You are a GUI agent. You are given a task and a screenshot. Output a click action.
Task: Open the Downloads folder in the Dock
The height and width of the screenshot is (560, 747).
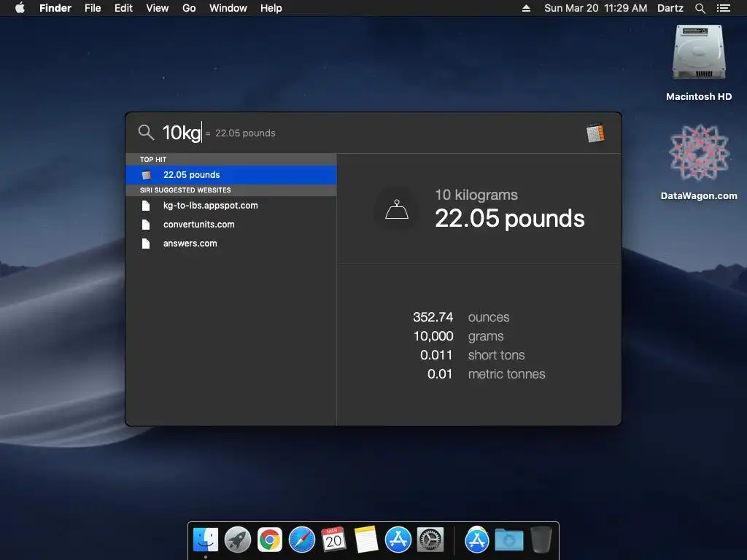point(508,540)
